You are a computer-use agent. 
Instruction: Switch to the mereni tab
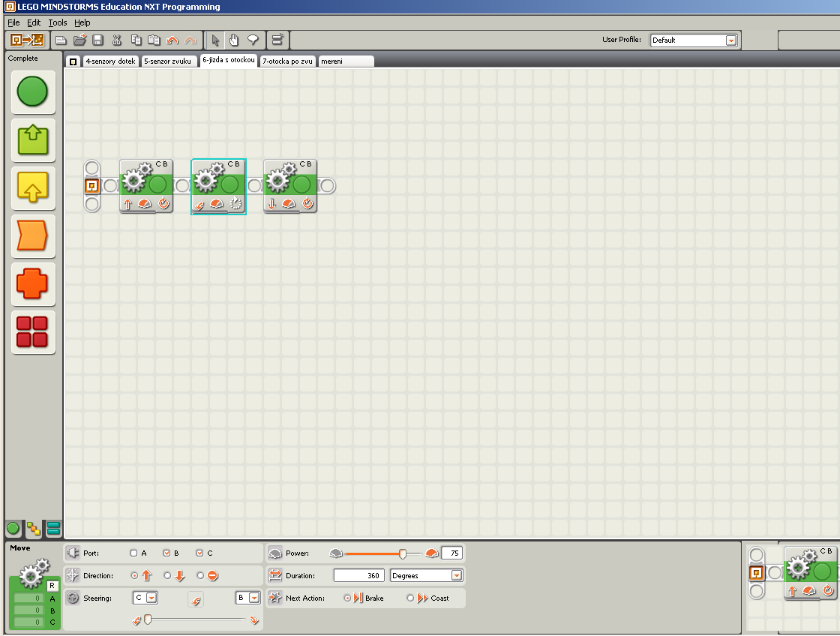point(346,61)
